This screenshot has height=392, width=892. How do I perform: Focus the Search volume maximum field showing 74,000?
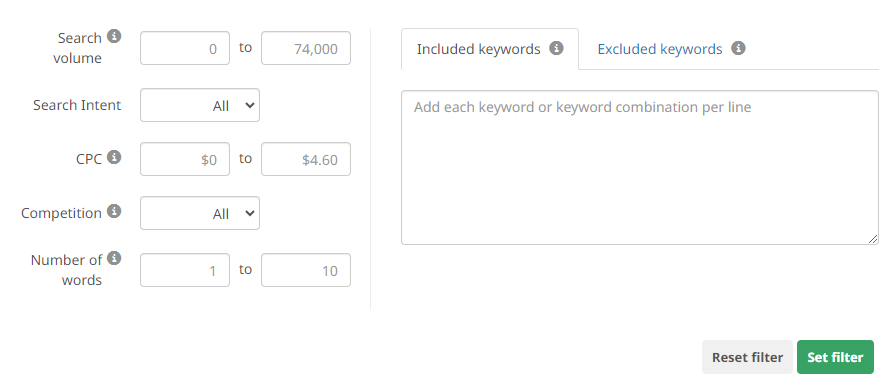pyautogui.click(x=306, y=48)
